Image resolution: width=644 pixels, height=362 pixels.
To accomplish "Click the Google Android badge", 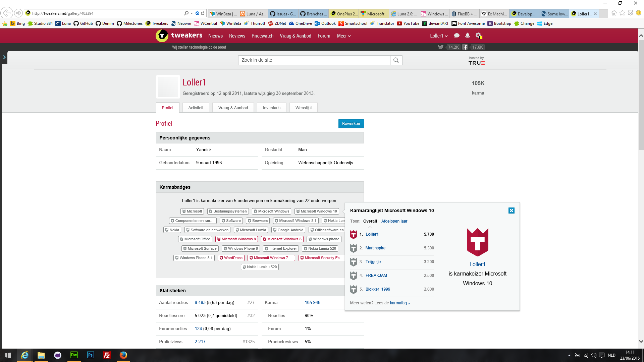I will click(x=288, y=230).
